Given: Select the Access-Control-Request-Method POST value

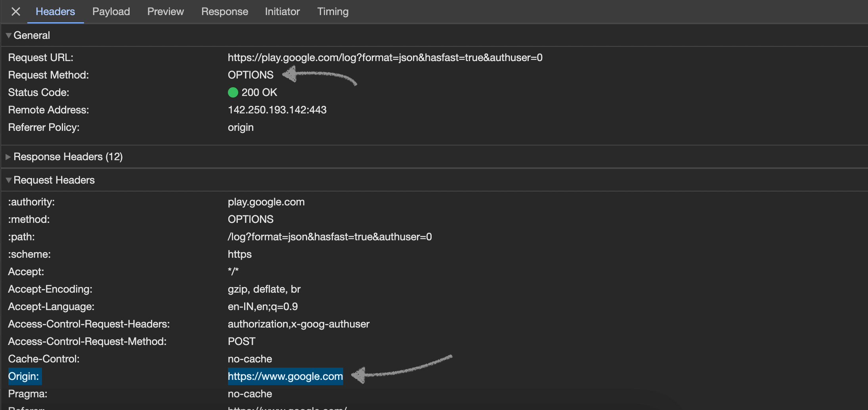Looking at the screenshot, I should pos(241,341).
